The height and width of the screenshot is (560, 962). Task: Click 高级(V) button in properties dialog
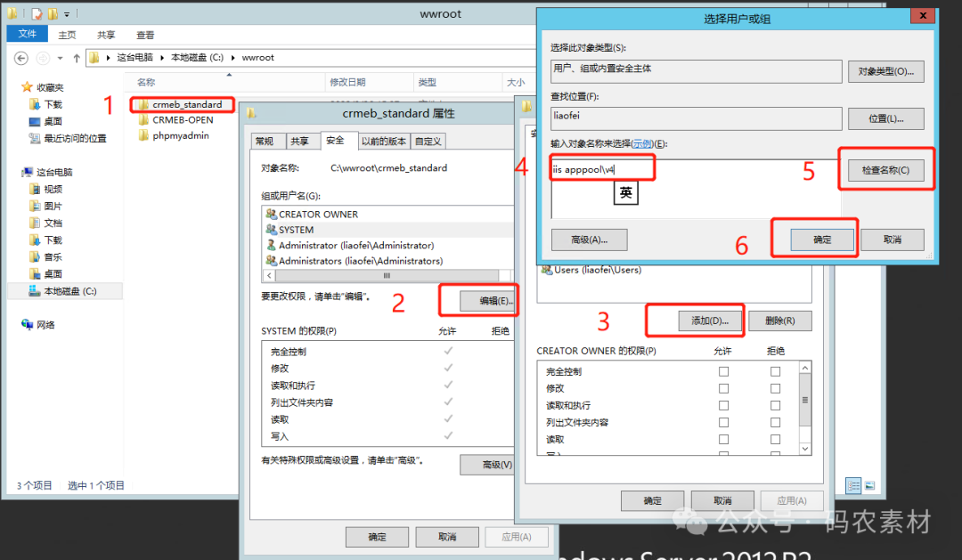coord(488,465)
